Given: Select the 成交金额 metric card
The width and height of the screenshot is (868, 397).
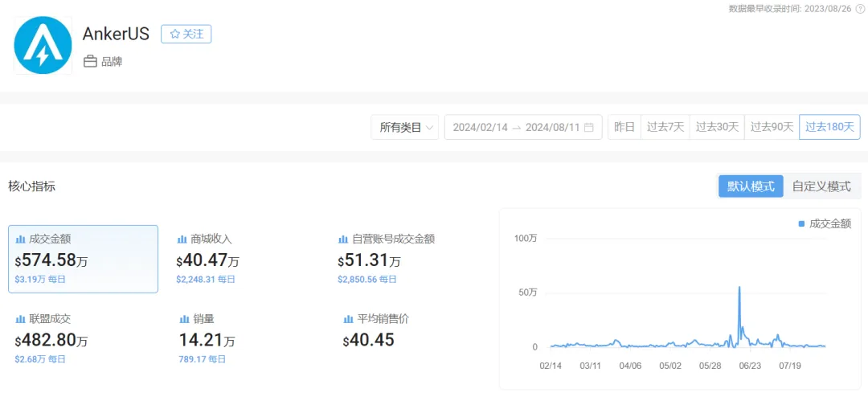Looking at the screenshot, I should [x=83, y=259].
